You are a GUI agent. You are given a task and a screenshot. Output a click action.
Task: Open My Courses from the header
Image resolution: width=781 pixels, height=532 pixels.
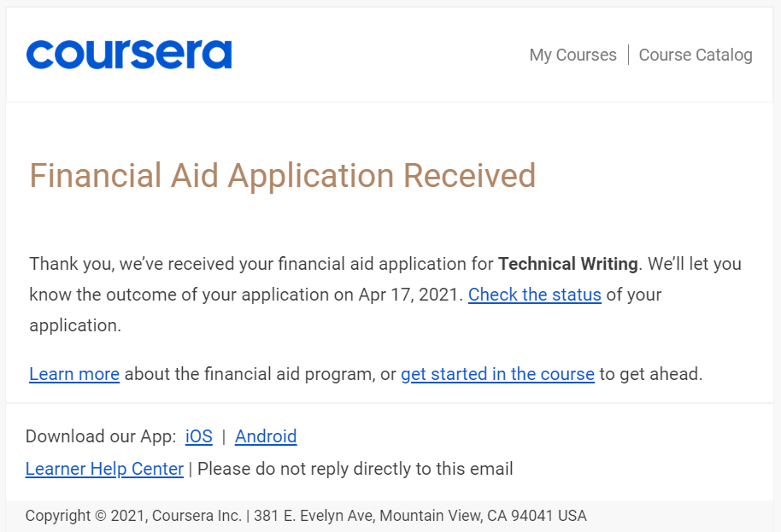tap(573, 55)
